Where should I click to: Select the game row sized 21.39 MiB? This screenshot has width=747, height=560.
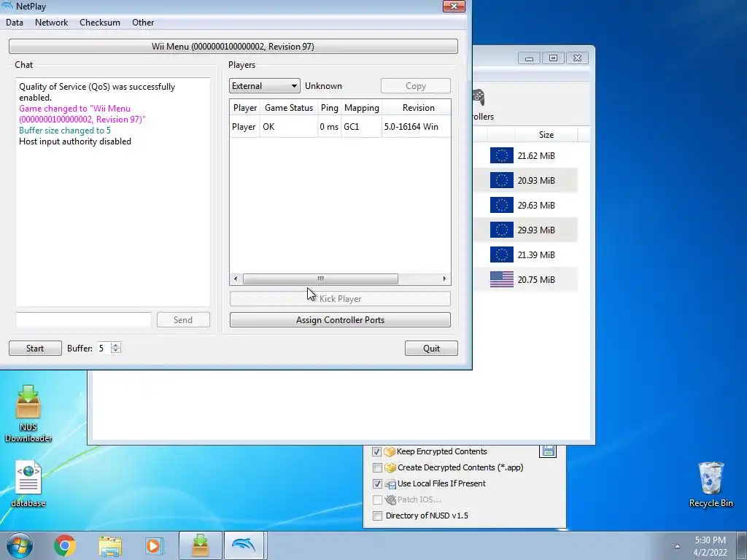(525, 254)
